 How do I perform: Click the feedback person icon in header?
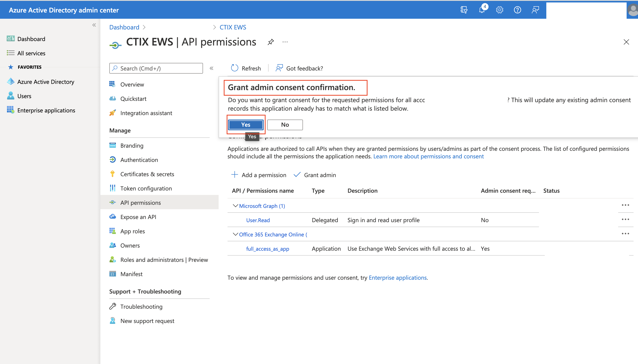(x=535, y=10)
